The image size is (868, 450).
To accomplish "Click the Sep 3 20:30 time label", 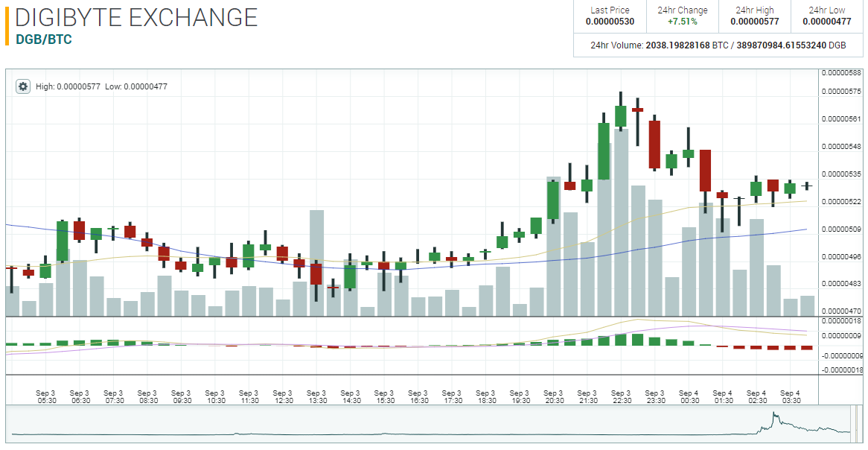I will pyautogui.click(x=553, y=397).
